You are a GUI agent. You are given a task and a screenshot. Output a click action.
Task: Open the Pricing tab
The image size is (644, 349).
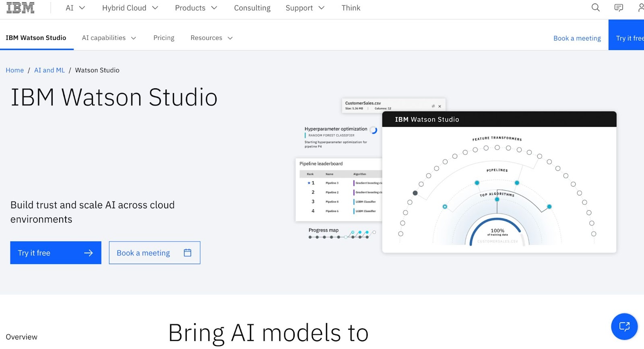click(164, 38)
